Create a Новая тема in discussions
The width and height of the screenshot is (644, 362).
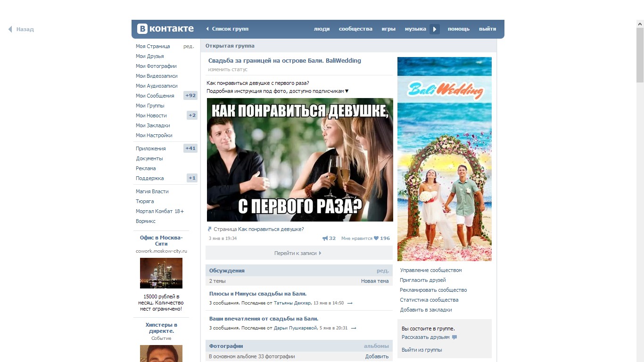375,281
